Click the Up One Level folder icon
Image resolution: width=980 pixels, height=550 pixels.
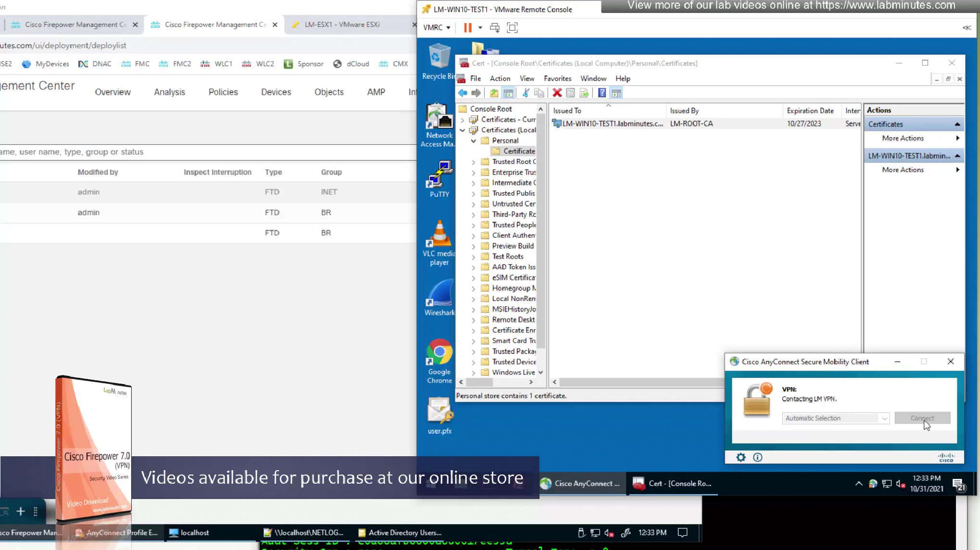coord(494,93)
